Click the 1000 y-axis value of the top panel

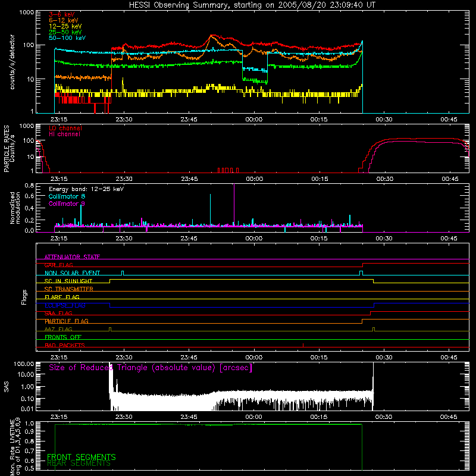tap(27, 12)
